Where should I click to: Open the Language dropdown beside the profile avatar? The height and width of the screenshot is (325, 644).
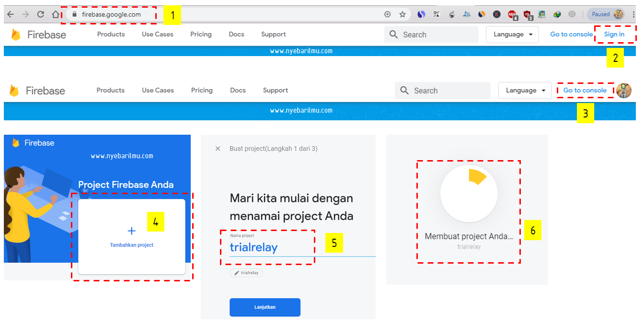[525, 91]
